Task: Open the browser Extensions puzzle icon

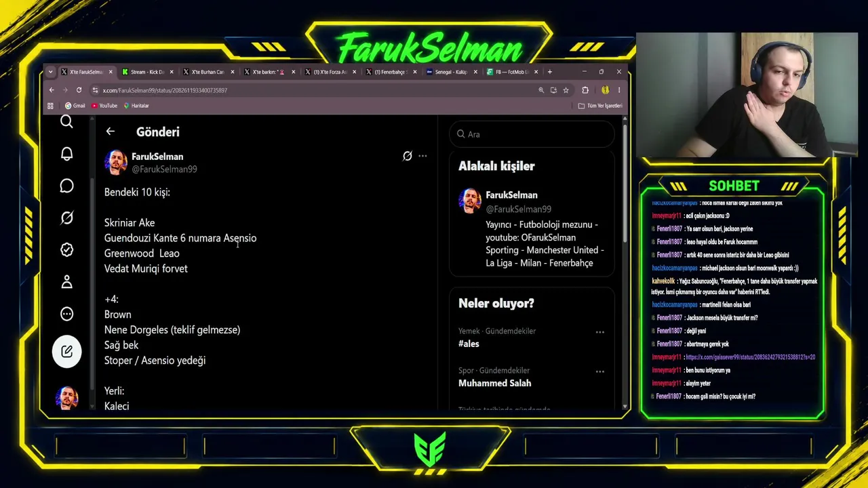Action: [585, 90]
